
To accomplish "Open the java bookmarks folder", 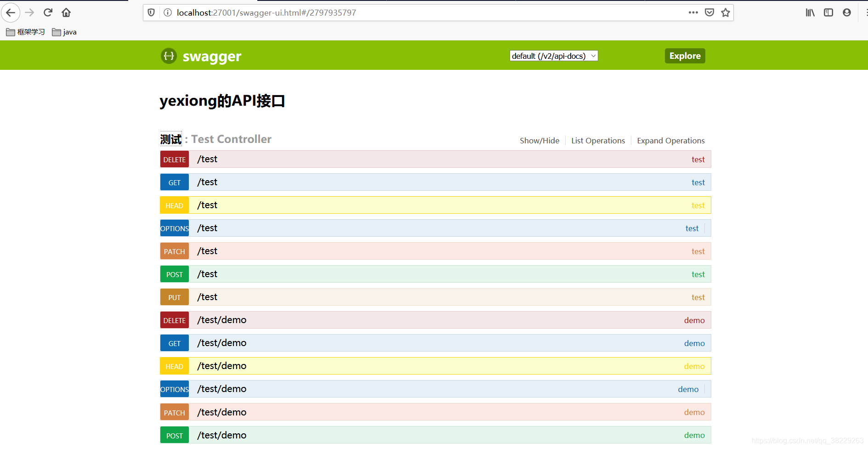I will (64, 32).
